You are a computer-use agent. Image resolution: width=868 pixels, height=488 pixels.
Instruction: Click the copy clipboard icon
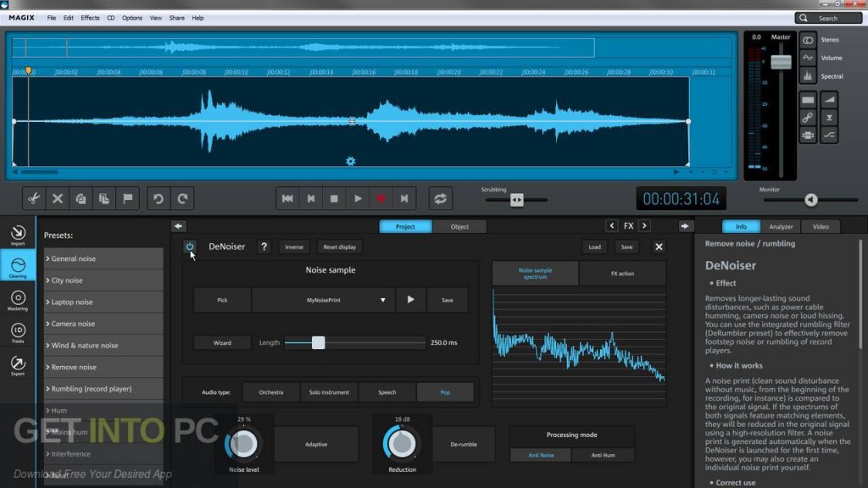point(81,198)
